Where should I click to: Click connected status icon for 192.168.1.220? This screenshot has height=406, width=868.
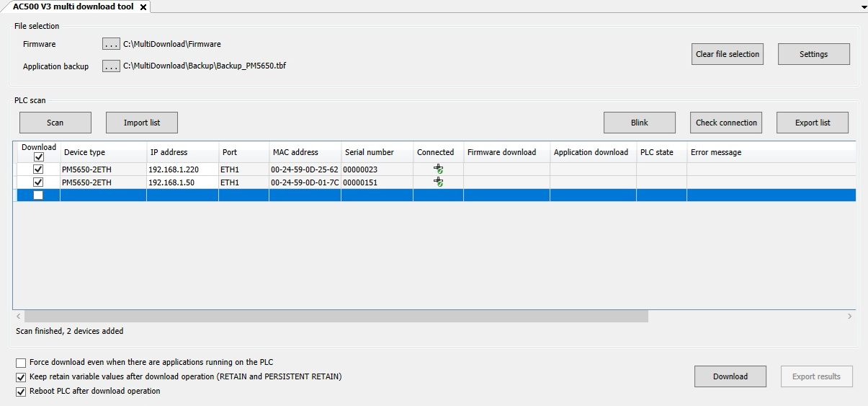pyautogui.click(x=438, y=169)
